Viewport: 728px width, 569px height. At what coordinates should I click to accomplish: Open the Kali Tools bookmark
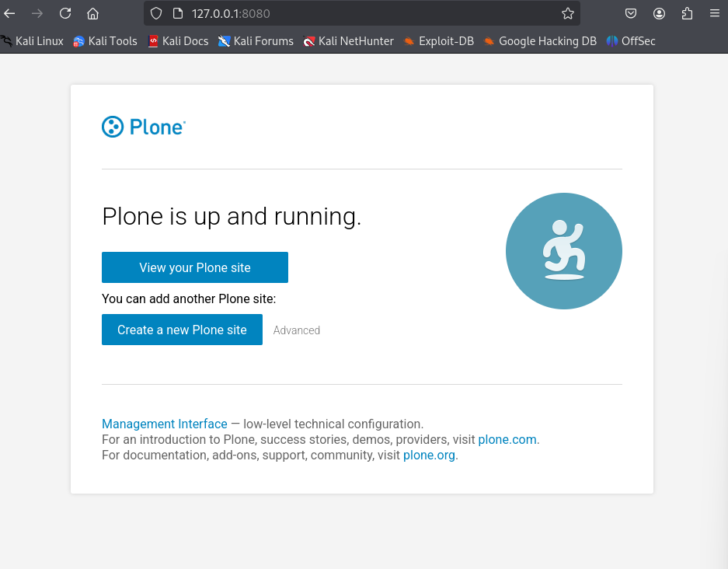pyautogui.click(x=106, y=41)
